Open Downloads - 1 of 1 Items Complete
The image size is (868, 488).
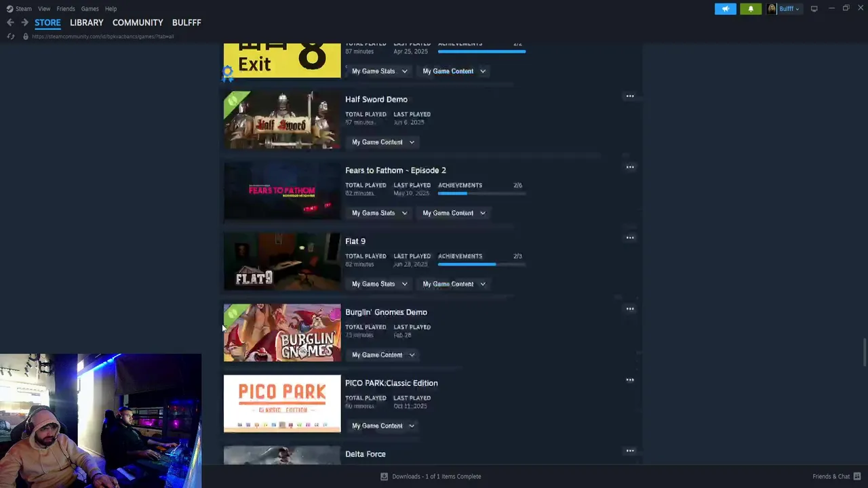point(437,476)
